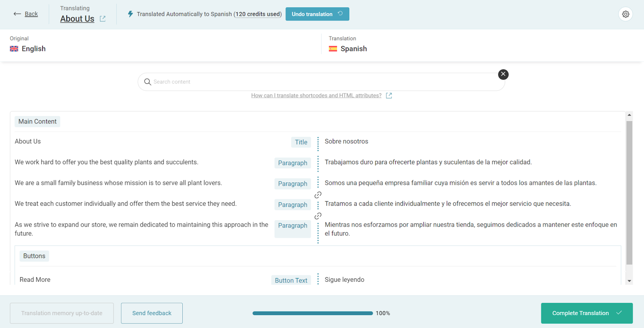Viewport: 644px width, 328px height.
Task: Open external link icon next to shortcodes help
Action: tap(389, 95)
